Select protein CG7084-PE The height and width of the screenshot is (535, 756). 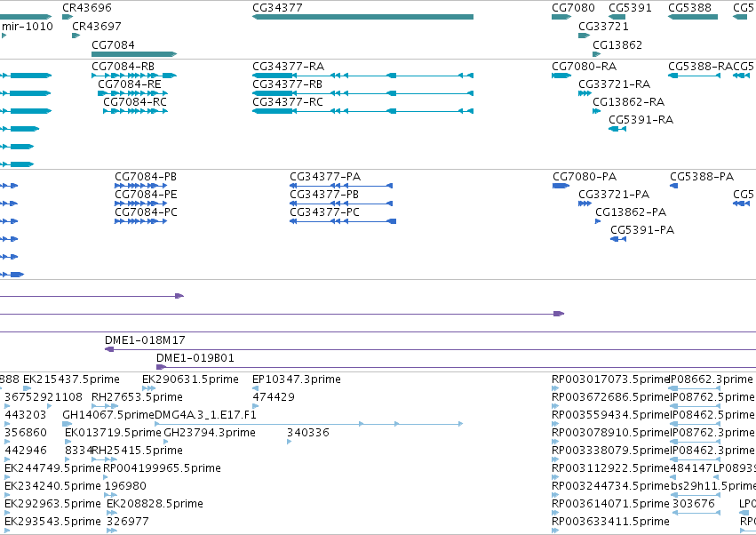146,195
